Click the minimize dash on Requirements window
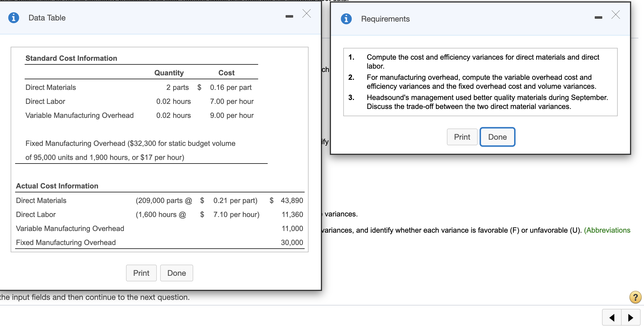This screenshot has height=329, width=644. coord(599,17)
